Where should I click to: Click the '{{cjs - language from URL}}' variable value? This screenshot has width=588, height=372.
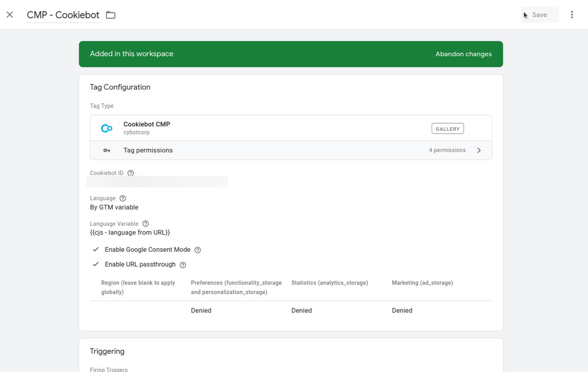[130, 233]
